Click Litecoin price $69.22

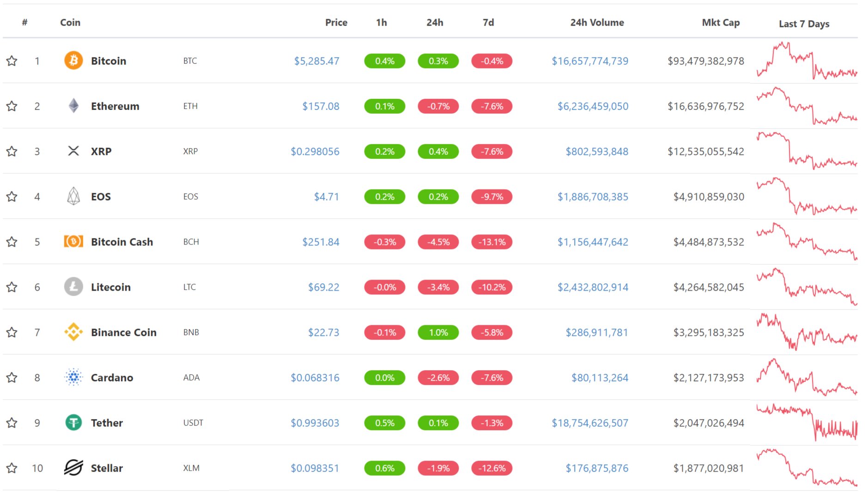pos(323,287)
